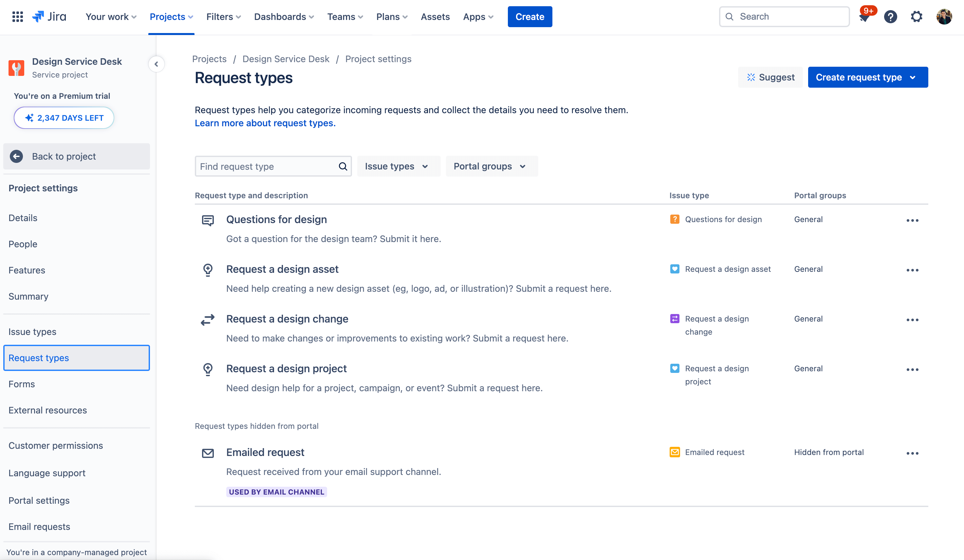Click the three-dot menu for Questions for design

913,220
